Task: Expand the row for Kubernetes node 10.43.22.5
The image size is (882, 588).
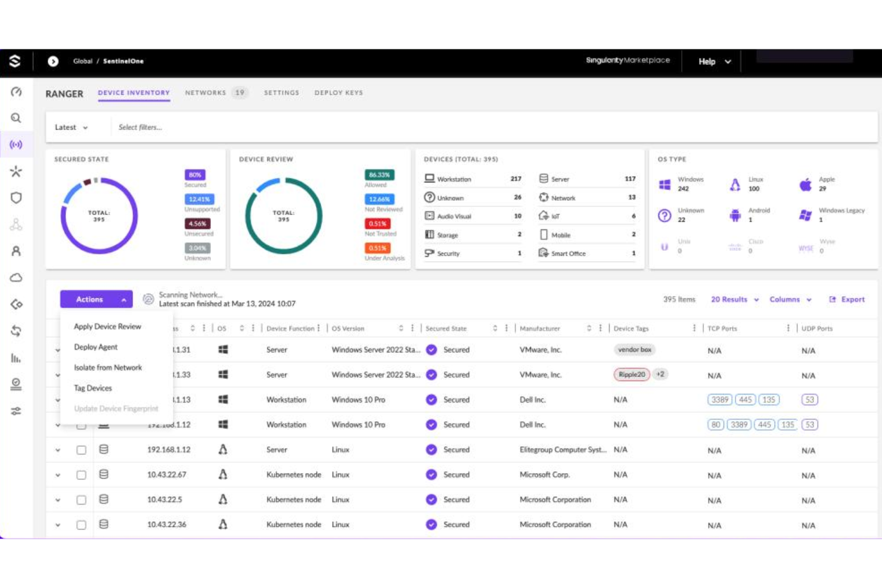Action: click(57, 500)
